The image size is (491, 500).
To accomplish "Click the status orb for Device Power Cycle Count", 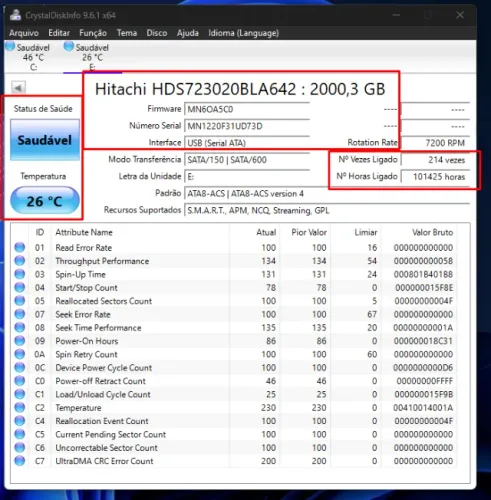I will coord(20,367).
